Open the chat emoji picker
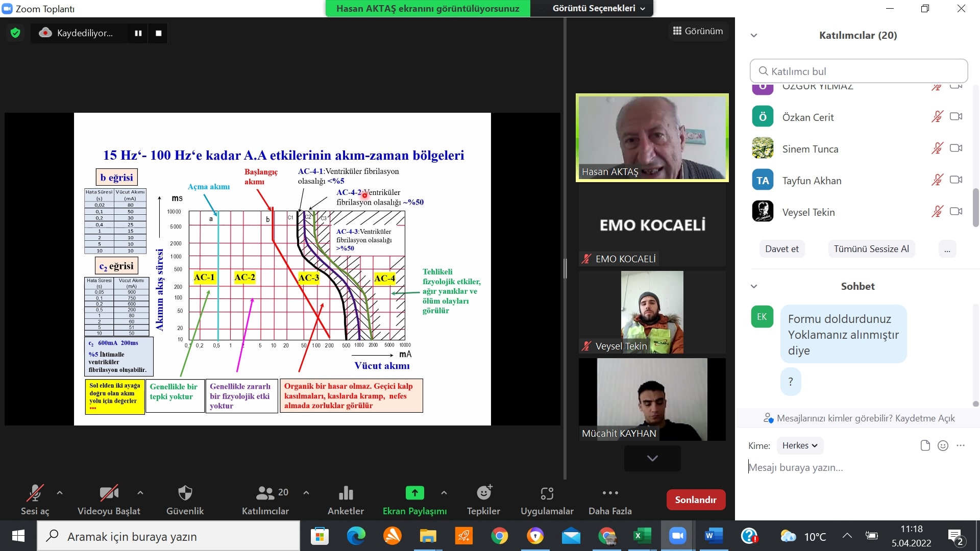This screenshot has width=980, height=551. click(x=943, y=446)
